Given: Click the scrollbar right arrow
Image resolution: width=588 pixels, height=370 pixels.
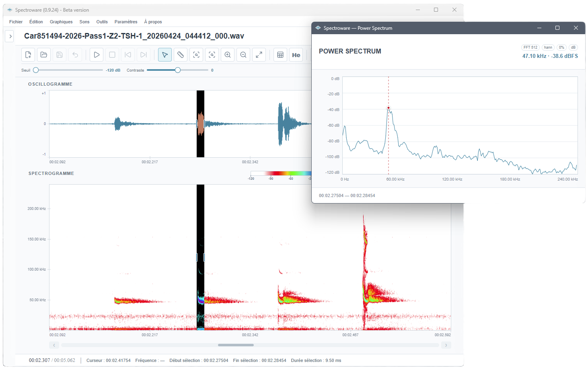Looking at the screenshot, I should click(x=446, y=345).
